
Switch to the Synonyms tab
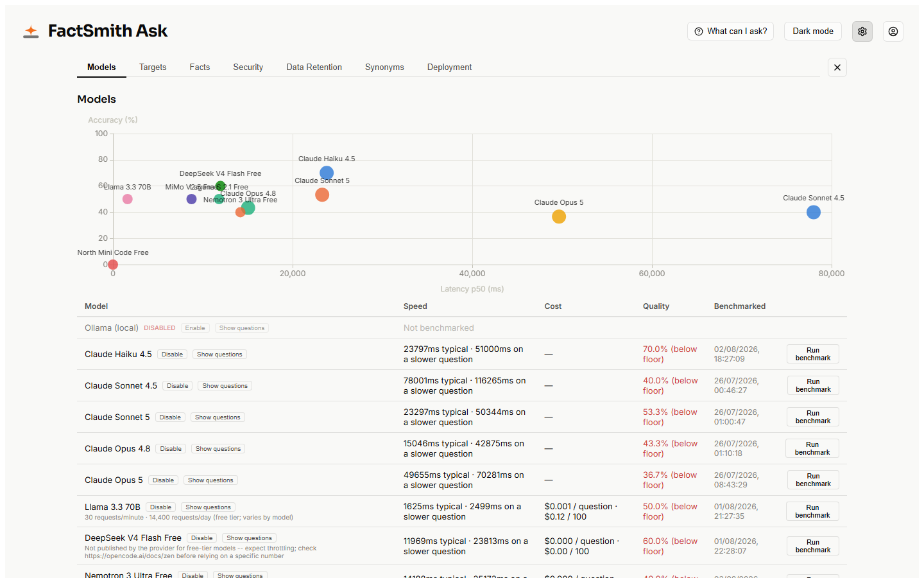tap(384, 67)
